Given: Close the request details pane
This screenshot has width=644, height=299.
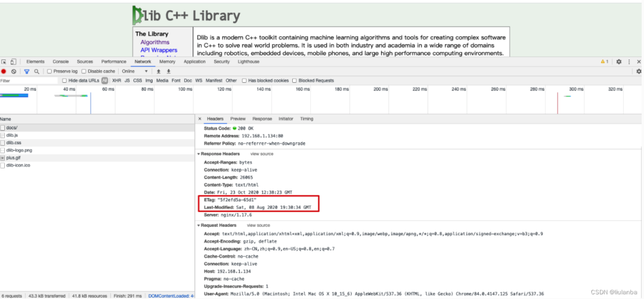Looking at the screenshot, I should point(200,119).
